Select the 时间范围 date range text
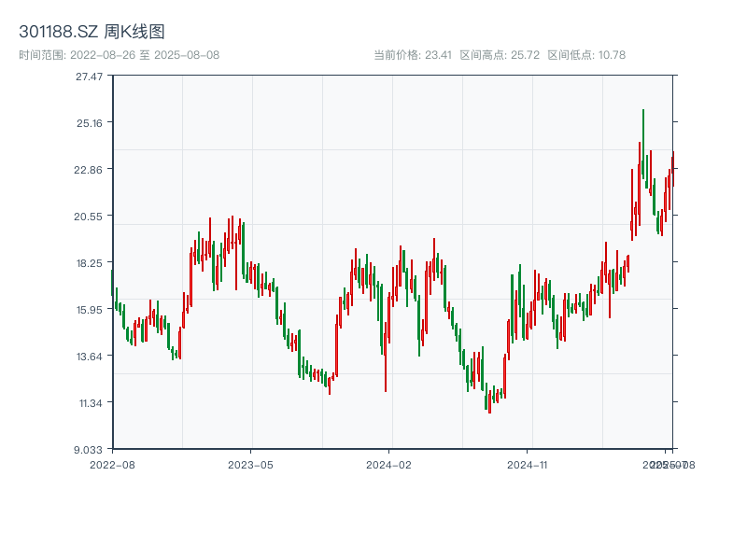 (120, 55)
